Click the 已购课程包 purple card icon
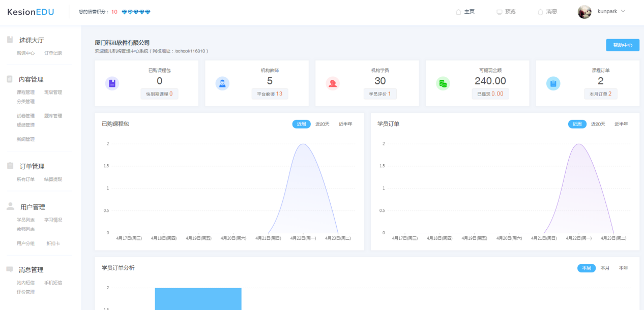The image size is (644, 310). pyautogui.click(x=112, y=83)
